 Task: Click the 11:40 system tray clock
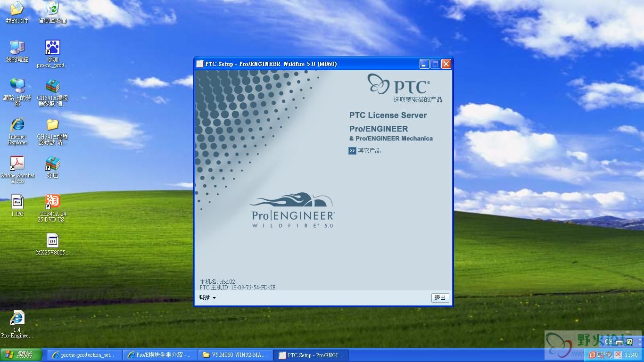[631, 355]
